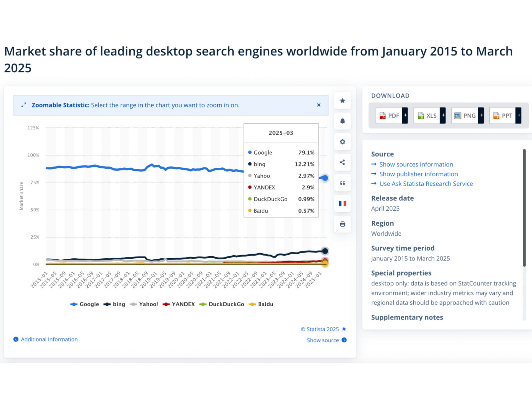Click the Supplementary notes heading
This screenshot has height=404, width=532.
(407, 317)
